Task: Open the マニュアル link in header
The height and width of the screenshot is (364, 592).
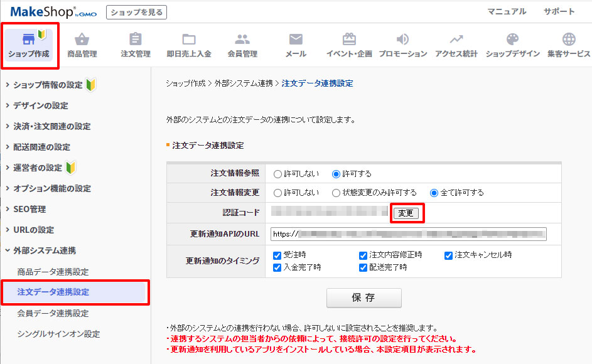Action: tap(507, 11)
